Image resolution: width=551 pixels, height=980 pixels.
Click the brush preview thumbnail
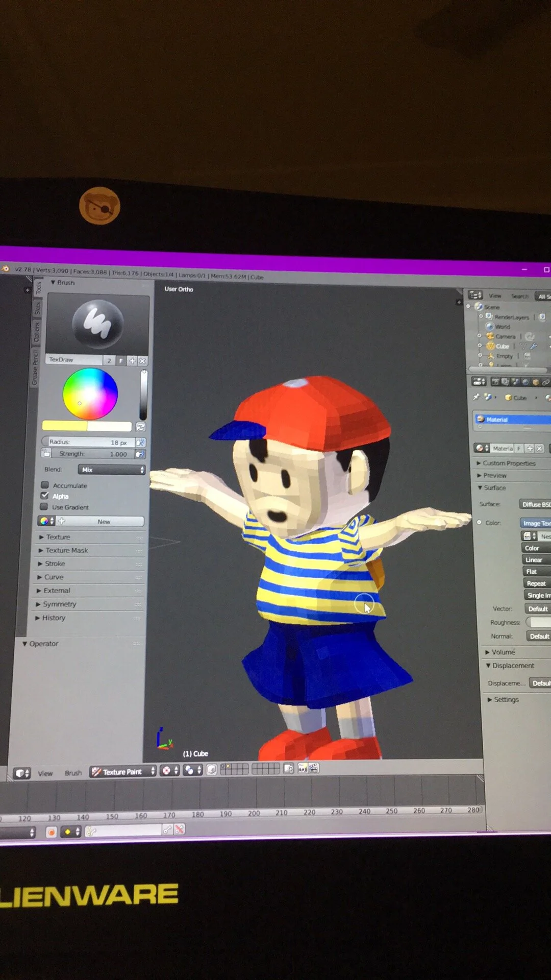tap(98, 324)
